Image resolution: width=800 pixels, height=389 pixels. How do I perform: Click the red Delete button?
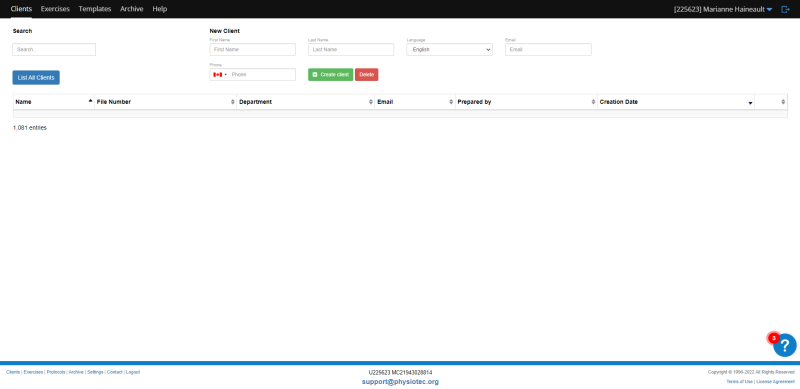(366, 75)
